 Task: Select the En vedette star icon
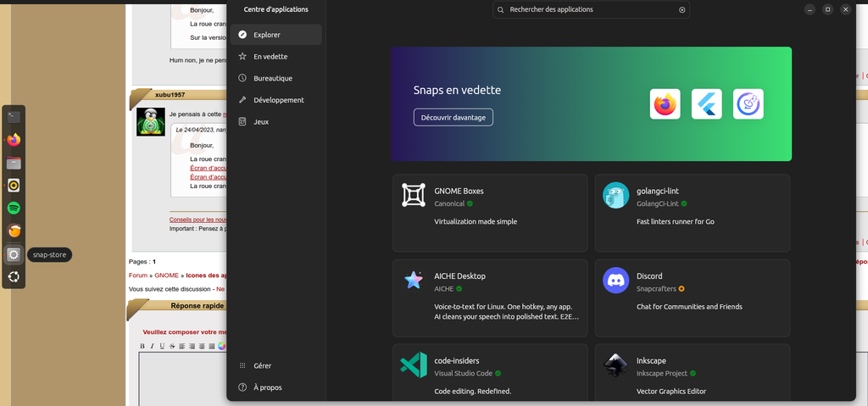242,57
